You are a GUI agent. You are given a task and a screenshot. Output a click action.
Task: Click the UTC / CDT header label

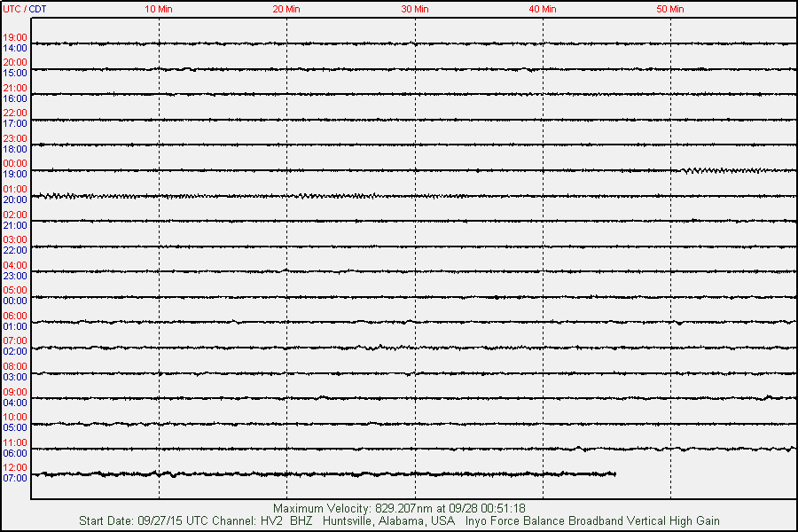25,9
